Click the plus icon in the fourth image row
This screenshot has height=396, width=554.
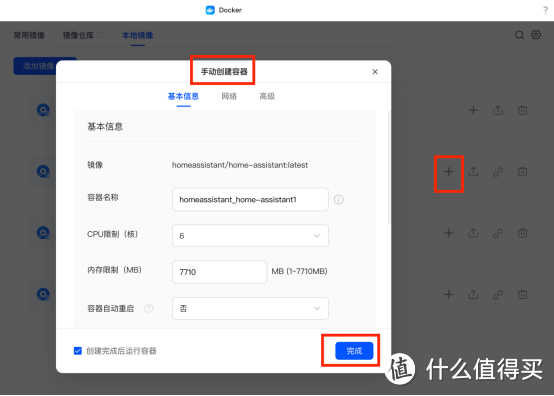[449, 294]
